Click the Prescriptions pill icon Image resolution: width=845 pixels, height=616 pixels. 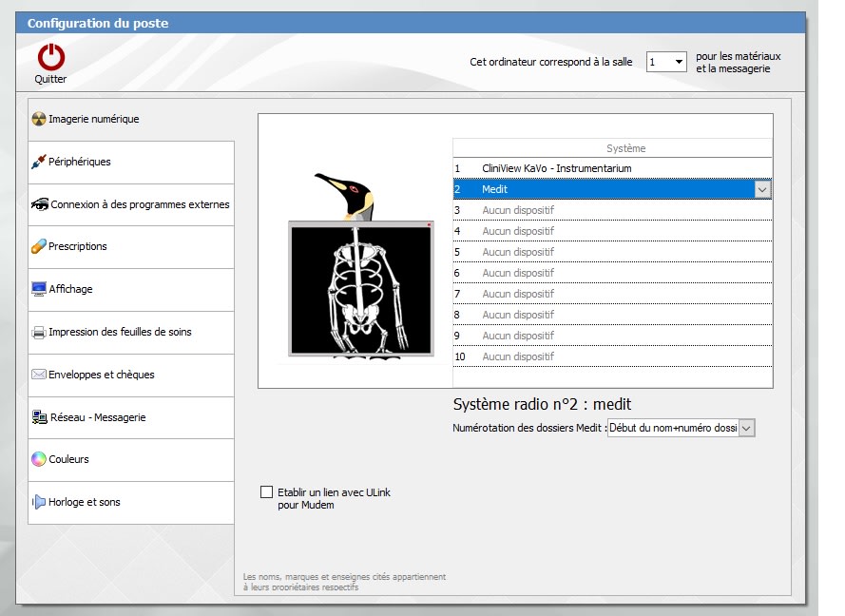click(38, 247)
